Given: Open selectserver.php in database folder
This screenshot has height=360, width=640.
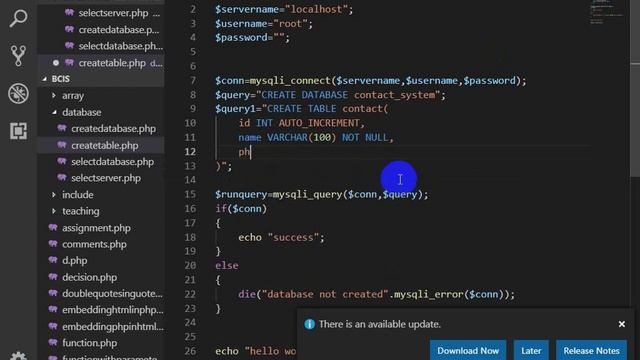Looking at the screenshot, I should point(106,178).
